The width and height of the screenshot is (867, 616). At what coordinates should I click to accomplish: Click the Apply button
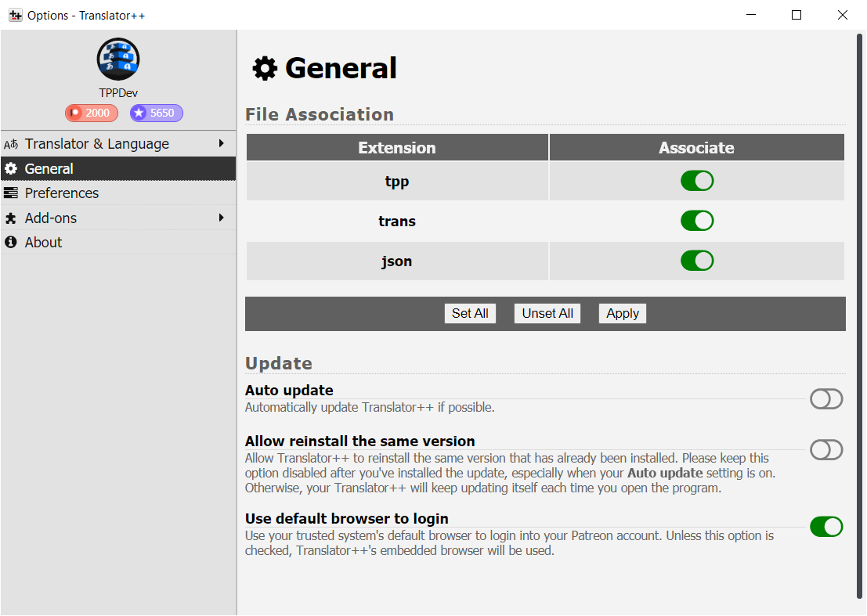tap(623, 313)
